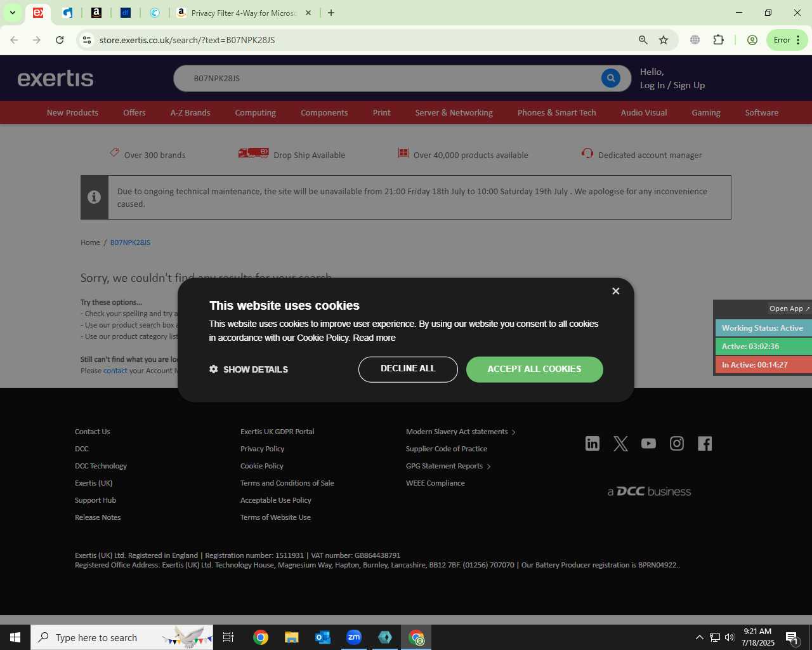This screenshot has width=812, height=650.
Task: Open the Facebook social icon
Action: pos(705,443)
